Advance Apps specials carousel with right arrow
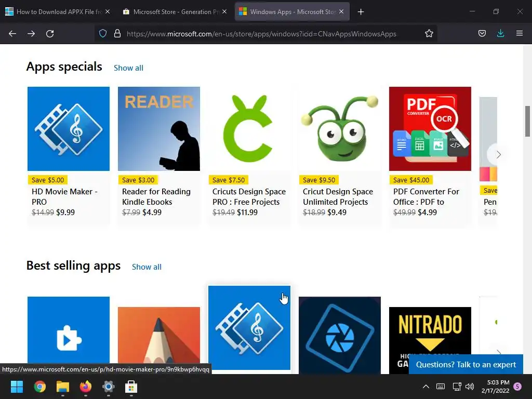 tap(498, 155)
